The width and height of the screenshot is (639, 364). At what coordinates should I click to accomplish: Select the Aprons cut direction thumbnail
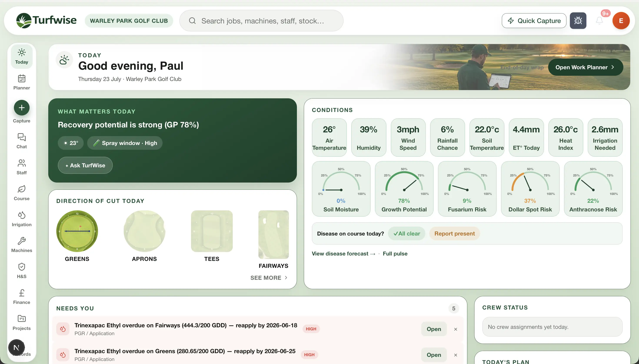[144, 231]
